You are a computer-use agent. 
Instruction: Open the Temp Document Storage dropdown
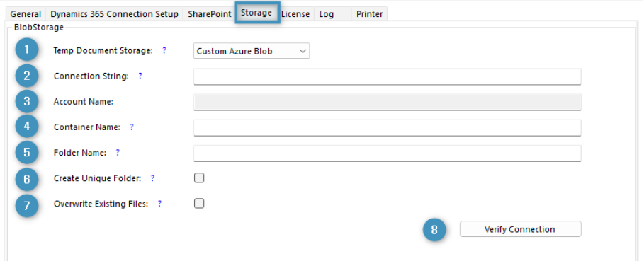click(x=252, y=51)
